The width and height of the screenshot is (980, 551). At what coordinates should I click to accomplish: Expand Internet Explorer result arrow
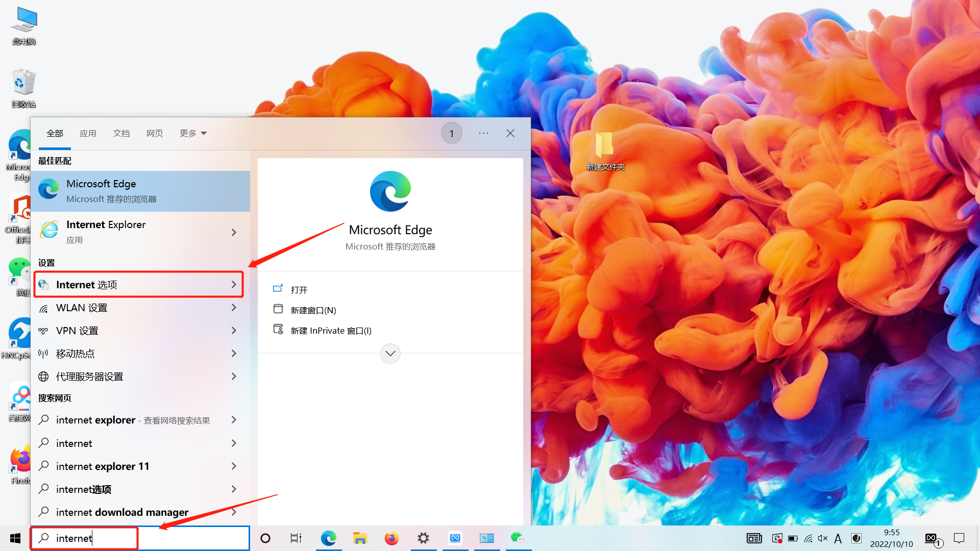(x=234, y=233)
